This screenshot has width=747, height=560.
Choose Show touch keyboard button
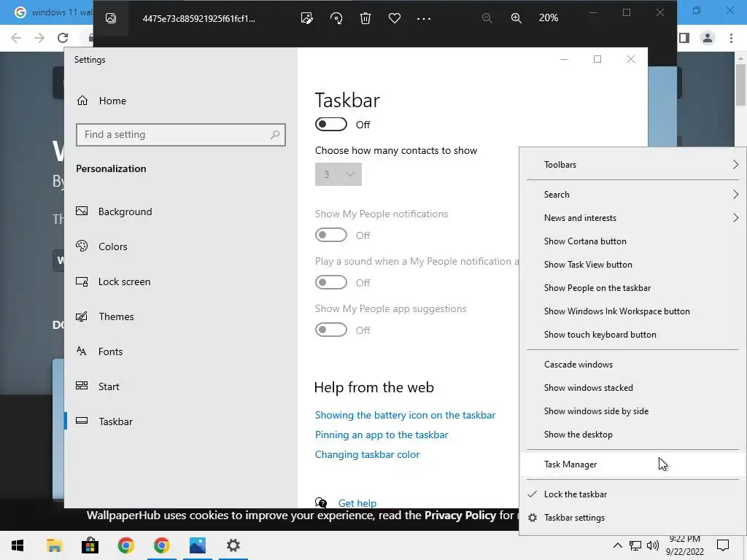point(632,334)
